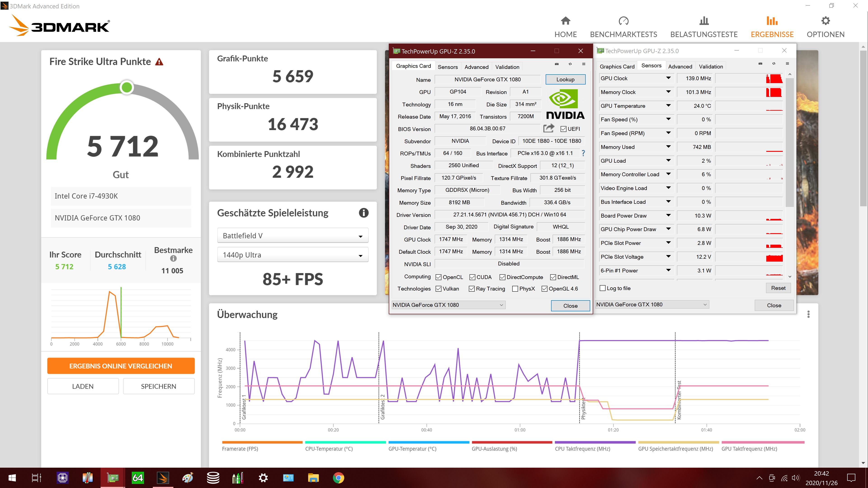
Task: Open GPU selector in Sensors GPU-Z window
Action: coord(652,305)
